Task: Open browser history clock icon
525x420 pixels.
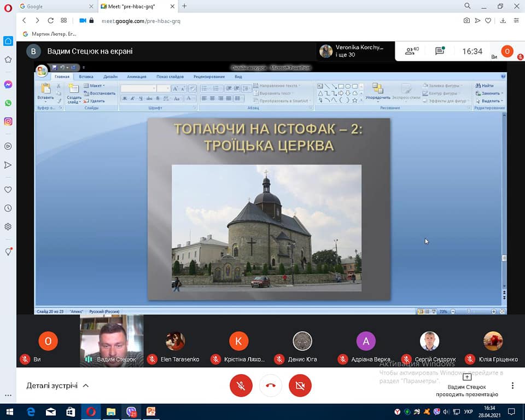Action: click(8, 208)
